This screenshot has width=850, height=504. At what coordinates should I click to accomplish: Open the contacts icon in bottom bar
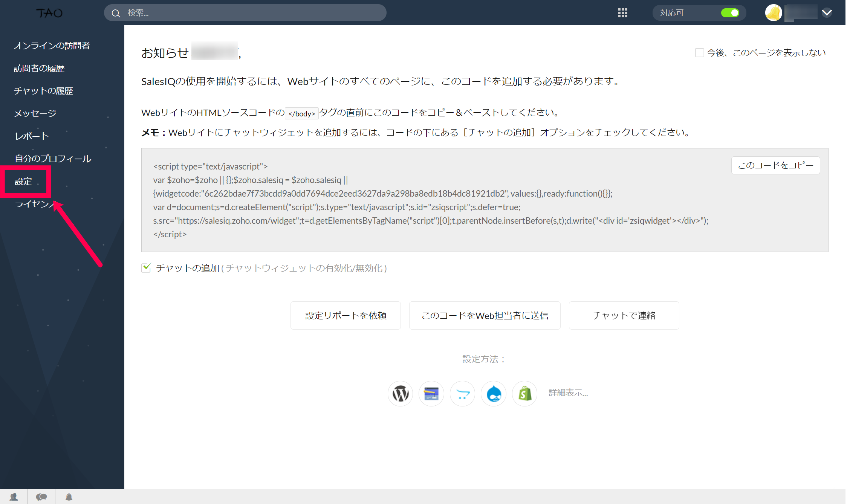coord(14,497)
